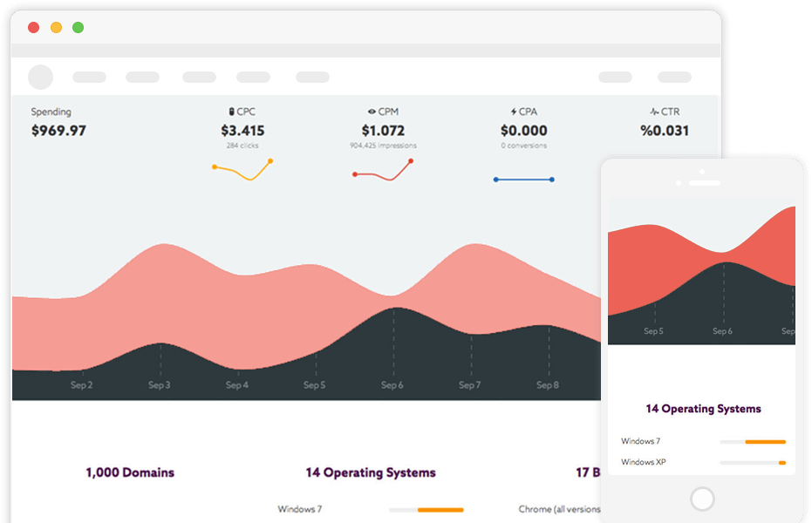Click the CTR pulse icon
The height and width of the screenshot is (523, 812).
[x=654, y=112]
